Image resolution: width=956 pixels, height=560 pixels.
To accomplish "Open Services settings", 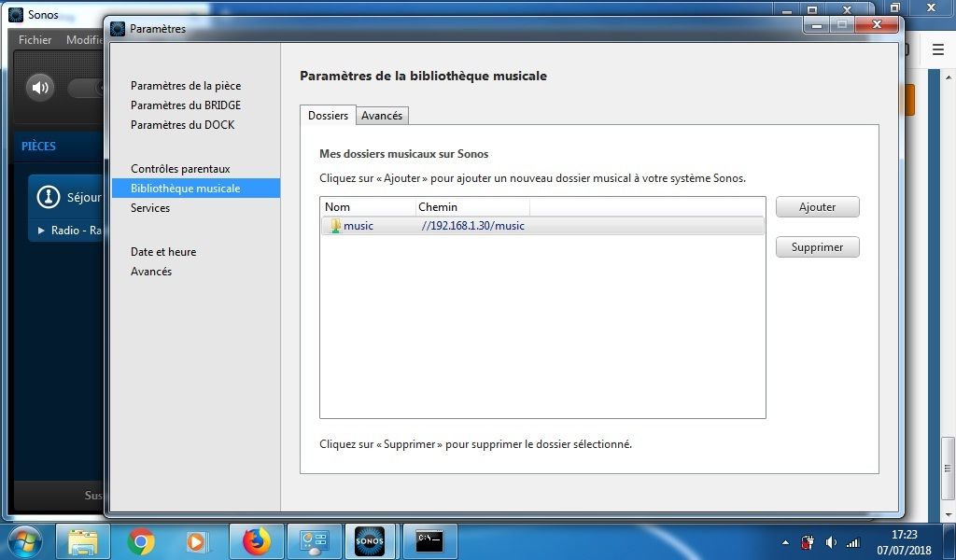I will pos(150,208).
